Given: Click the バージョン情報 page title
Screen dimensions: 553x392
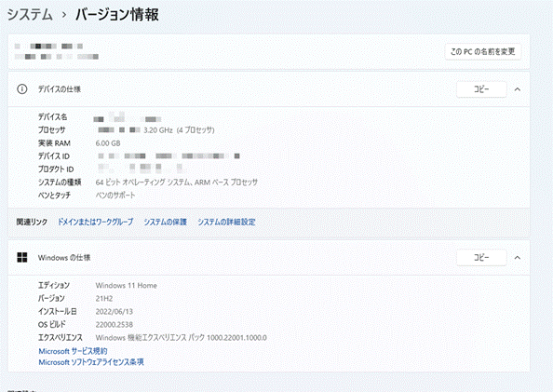Looking at the screenshot, I should 116,15.
